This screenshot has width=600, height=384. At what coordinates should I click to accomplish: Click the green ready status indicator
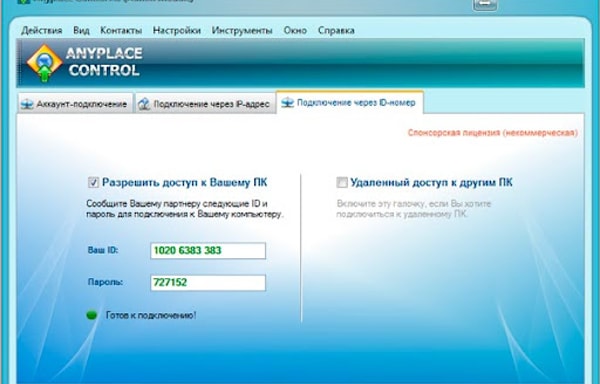tap(92, 315)
